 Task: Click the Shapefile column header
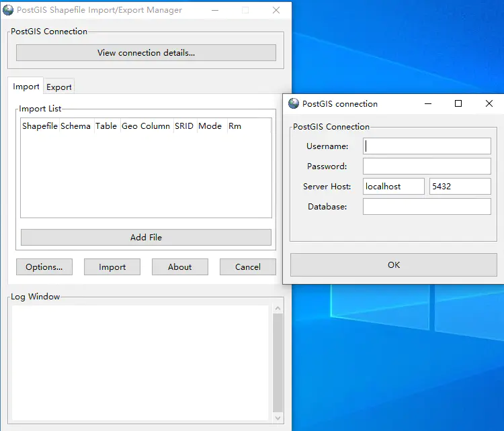click(x=40, y=126)
